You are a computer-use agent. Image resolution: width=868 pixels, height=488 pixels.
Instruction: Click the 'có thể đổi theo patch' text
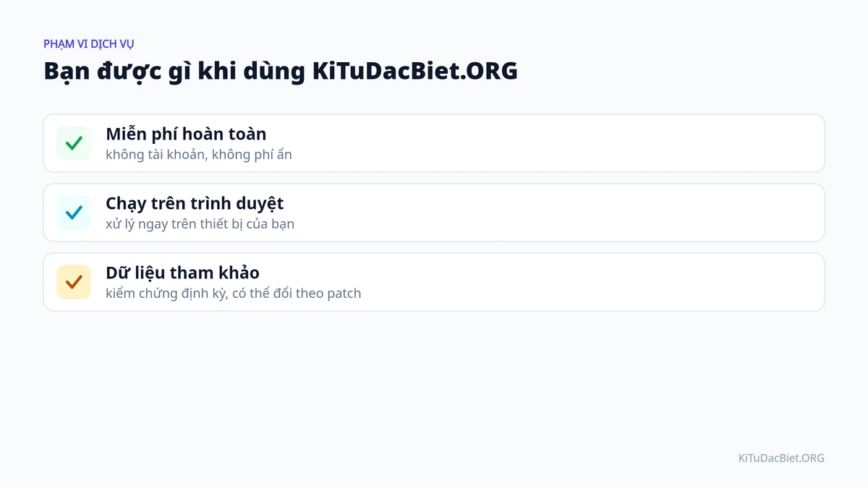(x=297, y=293)
